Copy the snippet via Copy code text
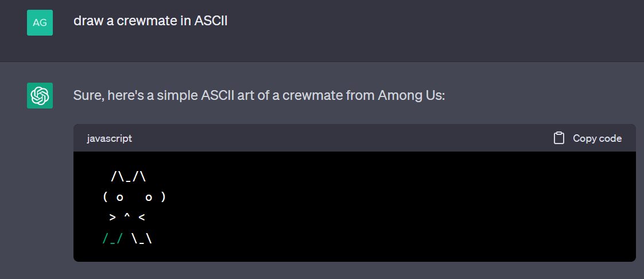This screenshot has width=644, height=279. pyautogui.click(x=597, y=138)
